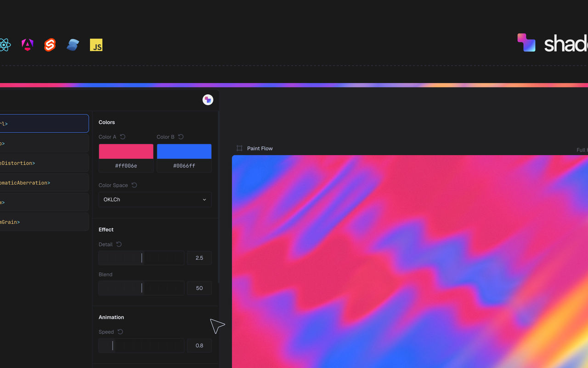The image size is (588, 368).
Task: Edit the #ff006e hex value
Action: coord(126,166)
